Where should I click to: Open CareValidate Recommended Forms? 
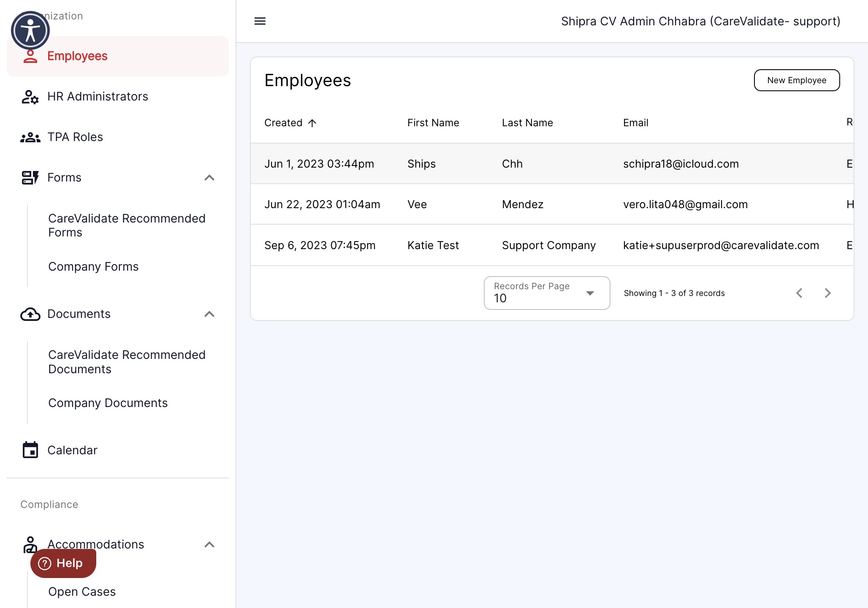coord(127,225)
